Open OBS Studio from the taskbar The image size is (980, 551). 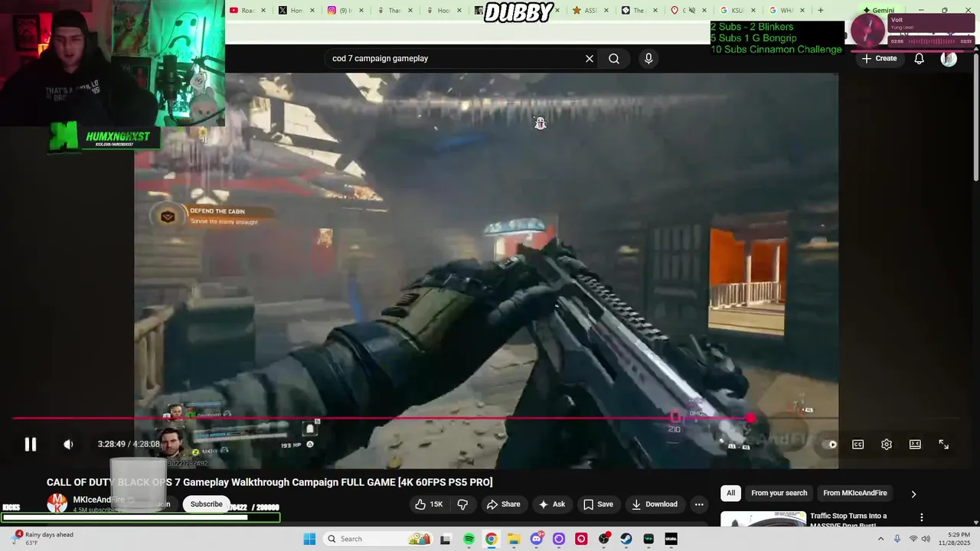point(604,539)
